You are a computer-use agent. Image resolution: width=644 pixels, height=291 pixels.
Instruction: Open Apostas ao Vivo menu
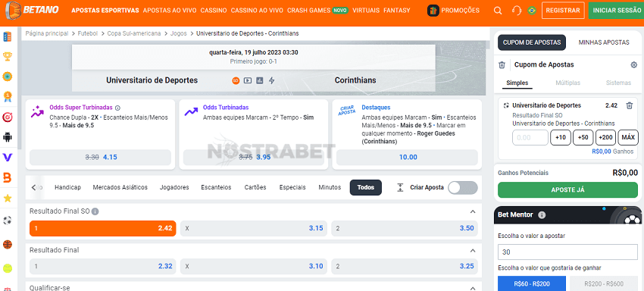pos(170,11)
